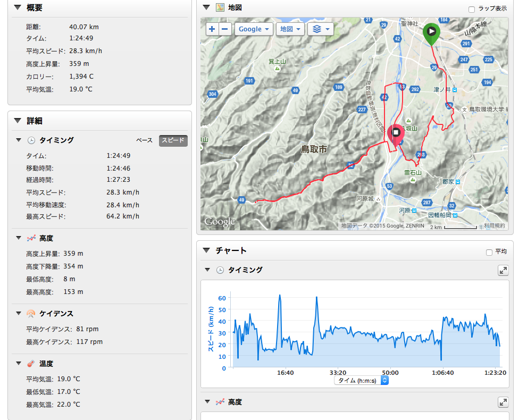Change the タイム (h:m:s) axis selector

click(362, 381)
